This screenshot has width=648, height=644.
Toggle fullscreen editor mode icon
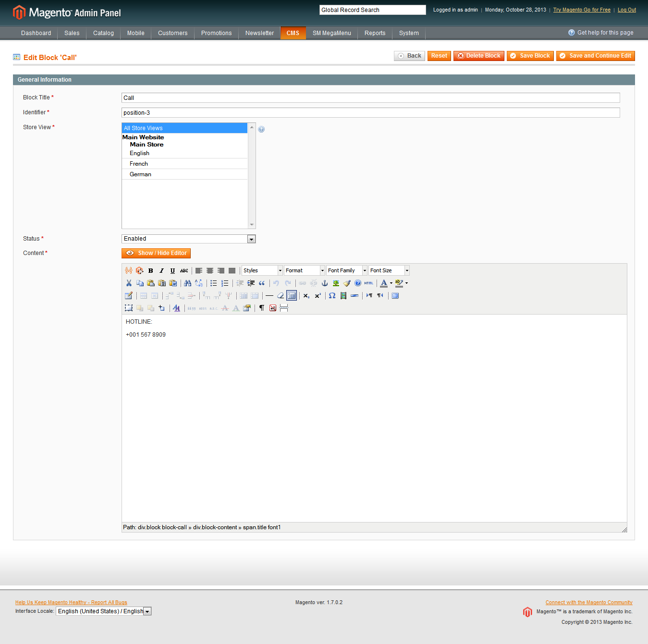pyautogui.click(x=395, y=295)
